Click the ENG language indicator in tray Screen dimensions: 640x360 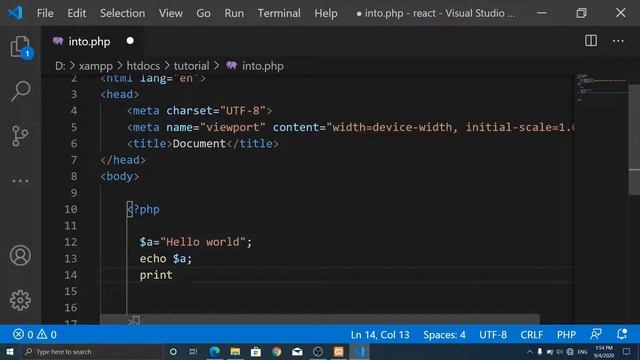pos(582,351)
